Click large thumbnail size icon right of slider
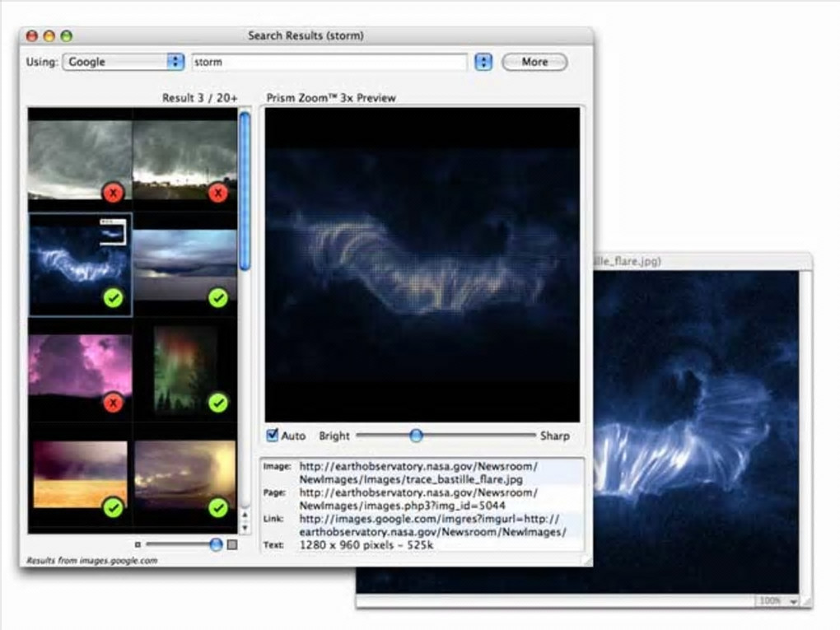 (232, 544)
